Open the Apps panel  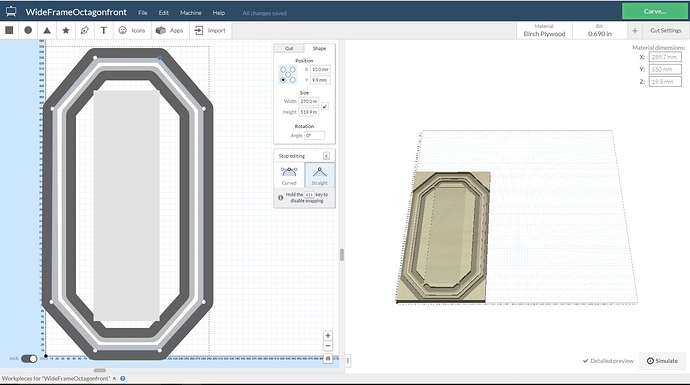click(x=170, y=30)
